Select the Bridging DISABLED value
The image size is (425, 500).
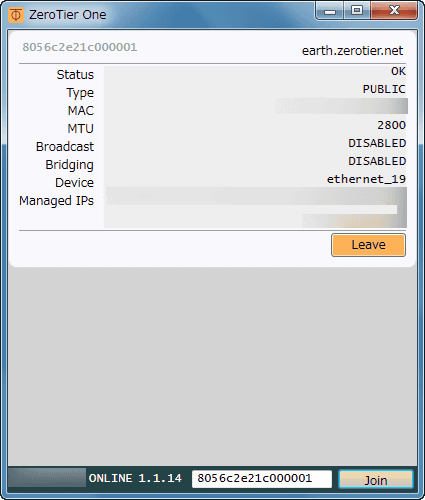pos(377,161)
